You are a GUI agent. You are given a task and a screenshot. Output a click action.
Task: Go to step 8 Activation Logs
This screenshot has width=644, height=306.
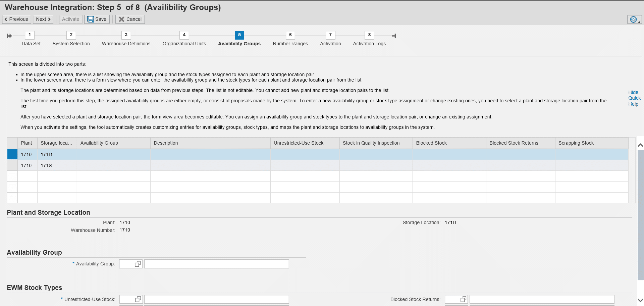coord(369,35)
